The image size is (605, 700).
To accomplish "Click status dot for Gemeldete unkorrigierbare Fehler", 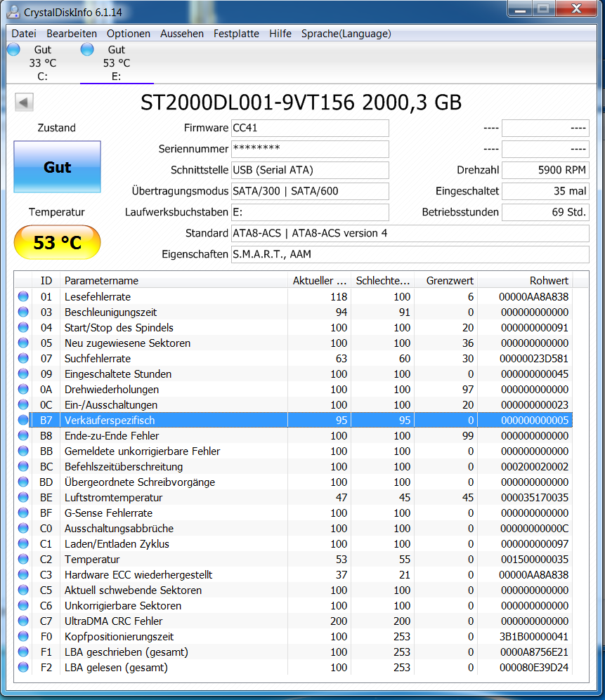I will click(x=23, y=451).
